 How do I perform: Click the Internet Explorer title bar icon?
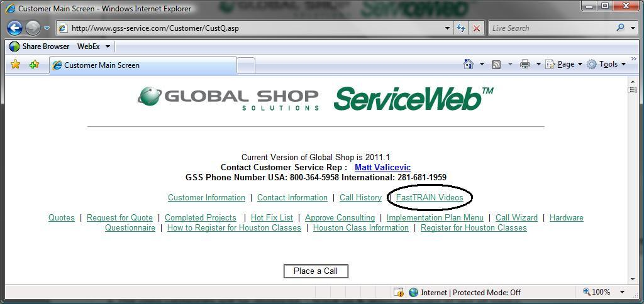click(x=10, y=8)
